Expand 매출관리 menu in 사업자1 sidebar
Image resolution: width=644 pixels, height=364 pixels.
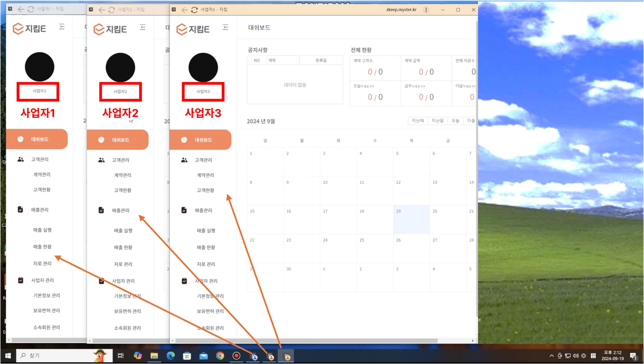click(40, 210)
